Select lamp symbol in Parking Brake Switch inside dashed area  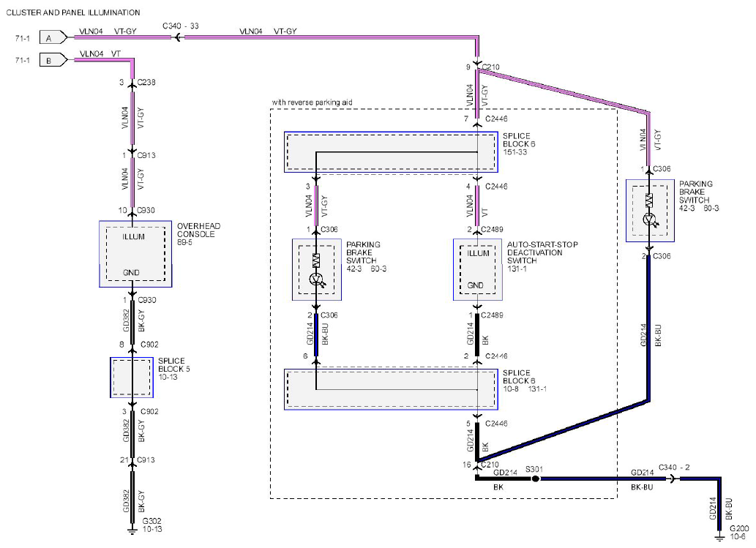[316, 279]
